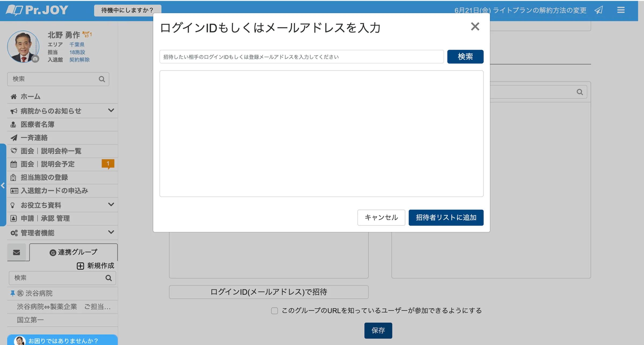The width and height of the screenshot is (644, 345).
Task: Click the sidebar search magnifier icon
Action: [102, 79]
